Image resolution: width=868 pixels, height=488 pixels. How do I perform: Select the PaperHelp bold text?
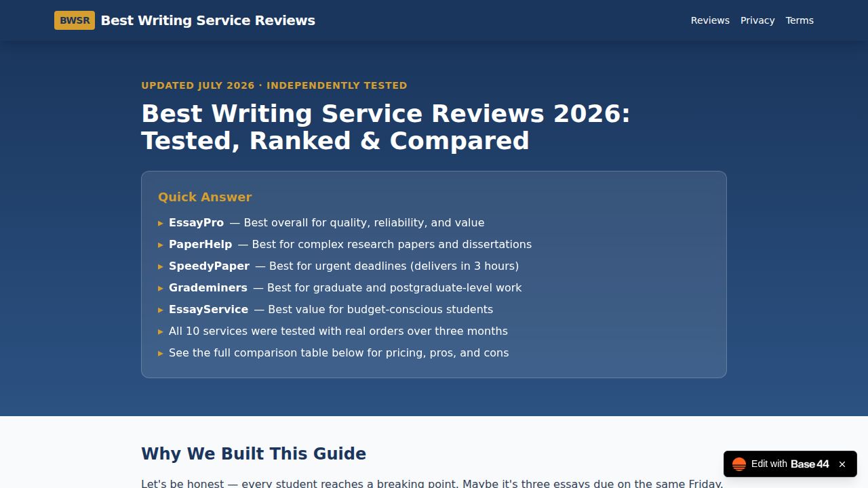tap(200, 244)
